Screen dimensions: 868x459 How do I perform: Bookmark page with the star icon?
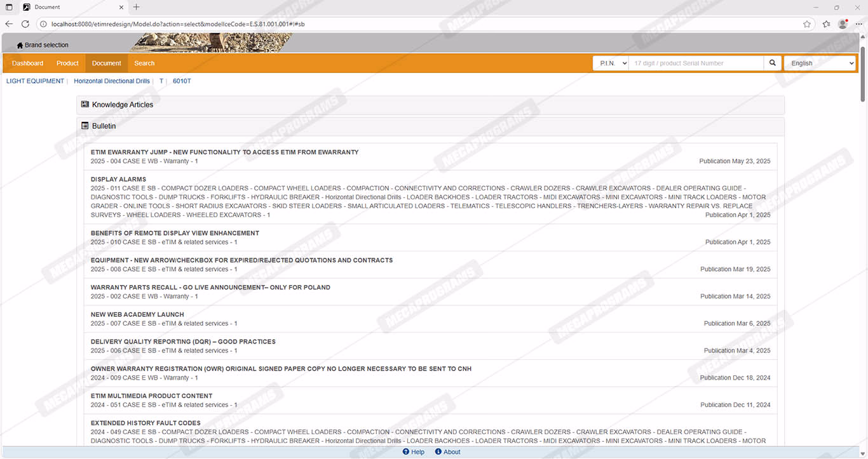[x=806, y=24]
